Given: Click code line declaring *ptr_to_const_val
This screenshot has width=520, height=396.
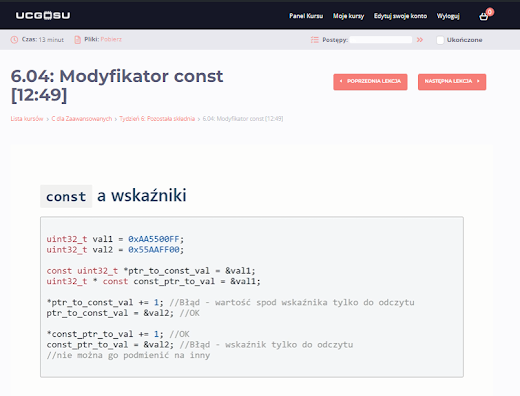Looking at the screenshot, I should (151, 271).
